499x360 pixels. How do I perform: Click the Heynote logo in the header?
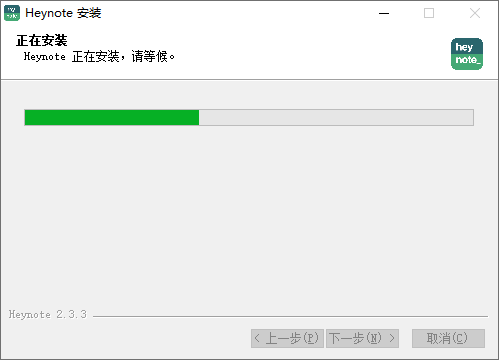pos(467,54)
